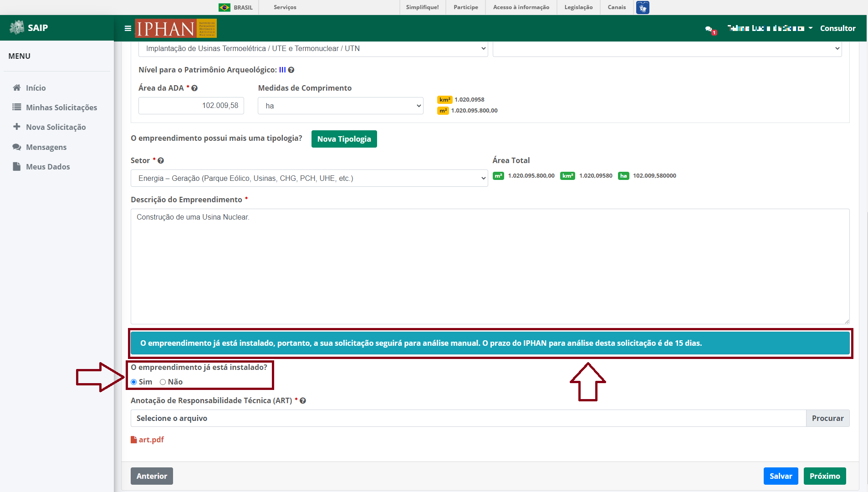Click the Brazilian flag icon
Viewport: 868px width, 492px height.
point(224,7)
